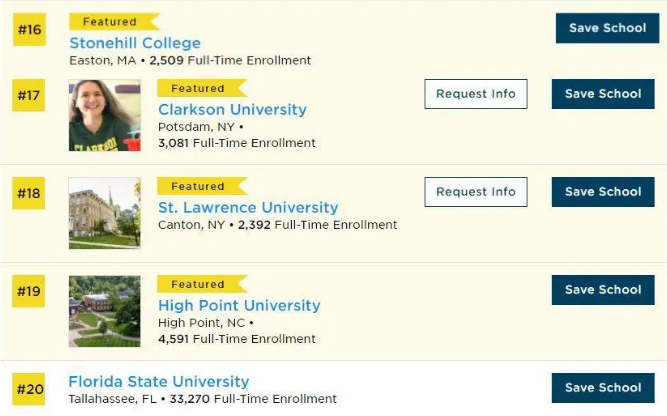Click the #16 rank badge

point(29,30)
